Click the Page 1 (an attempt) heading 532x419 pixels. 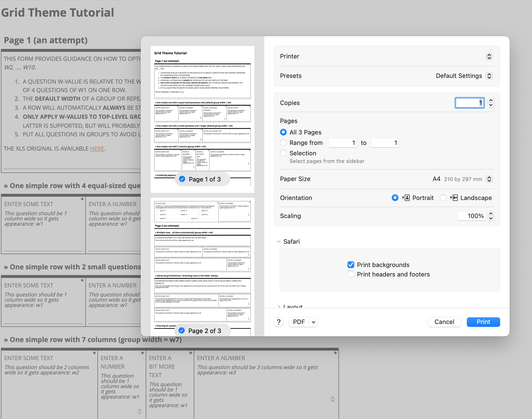pyautogui.click(x=46, y=40)
